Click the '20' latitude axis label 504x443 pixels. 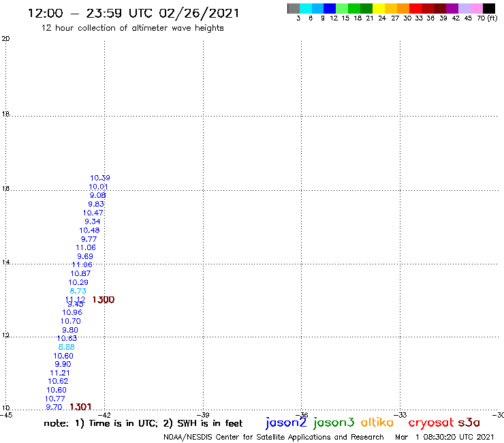pos(5,39)
